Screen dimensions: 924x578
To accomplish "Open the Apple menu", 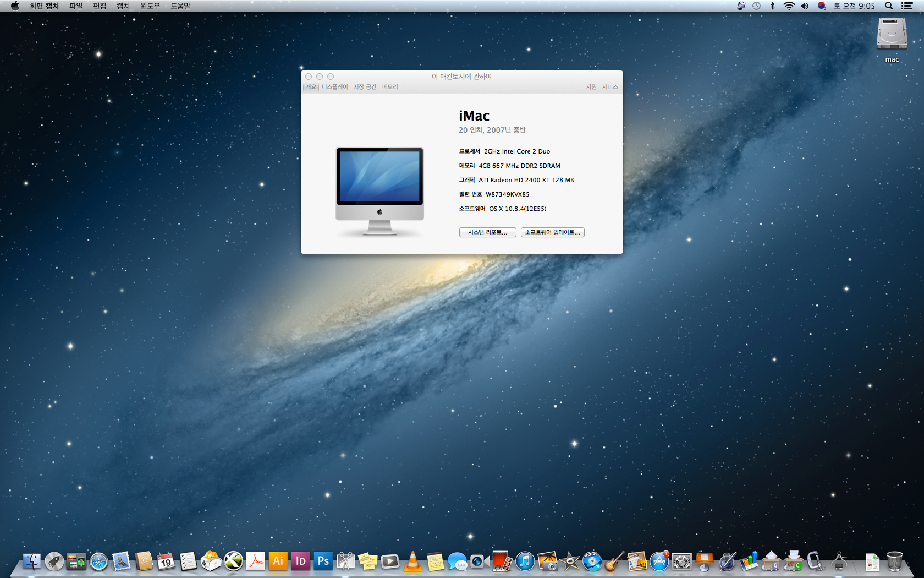I will (15, 6).
